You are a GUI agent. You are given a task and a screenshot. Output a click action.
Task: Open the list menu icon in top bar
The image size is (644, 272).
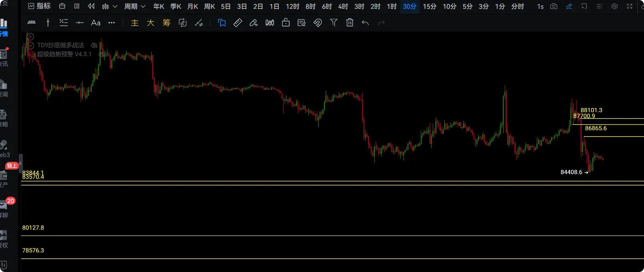click(599, 6)
